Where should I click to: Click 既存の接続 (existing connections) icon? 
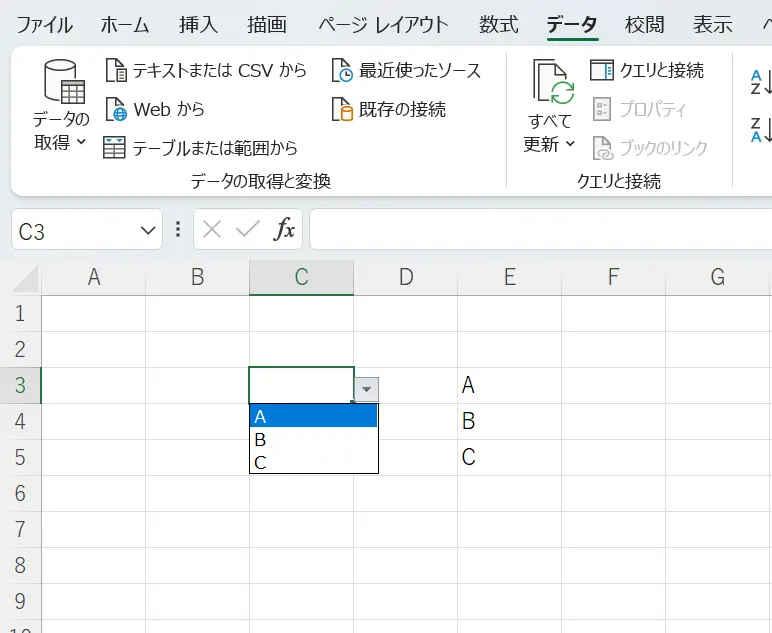tap(342, 109)
